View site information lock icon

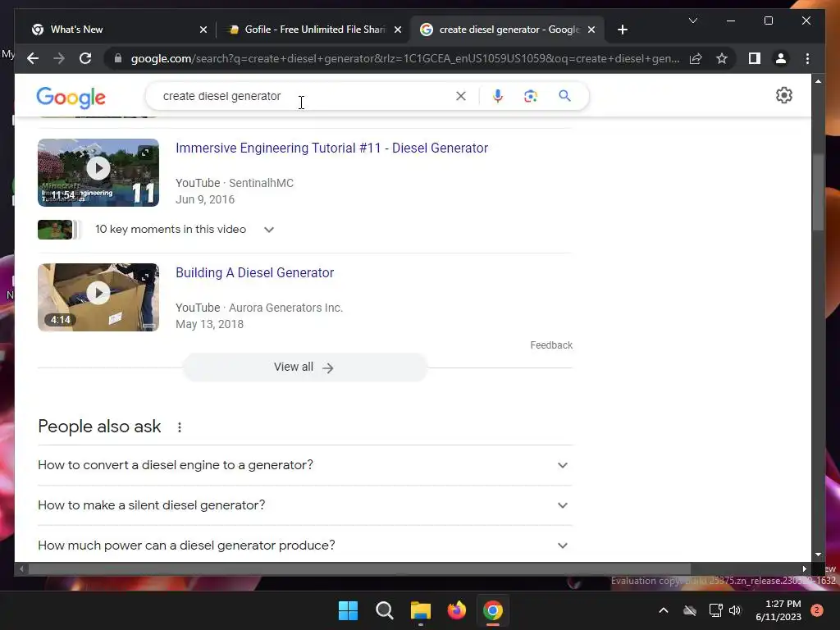[118, 58]
